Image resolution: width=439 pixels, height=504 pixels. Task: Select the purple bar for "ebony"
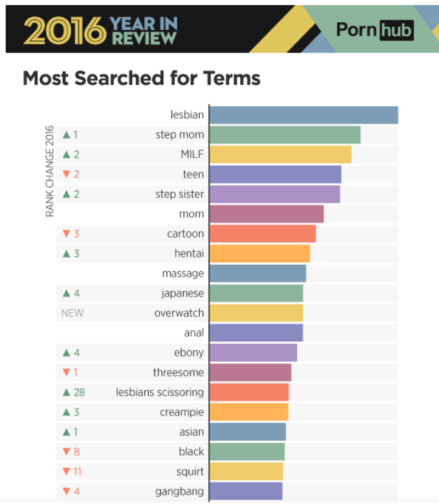(253, 353)
